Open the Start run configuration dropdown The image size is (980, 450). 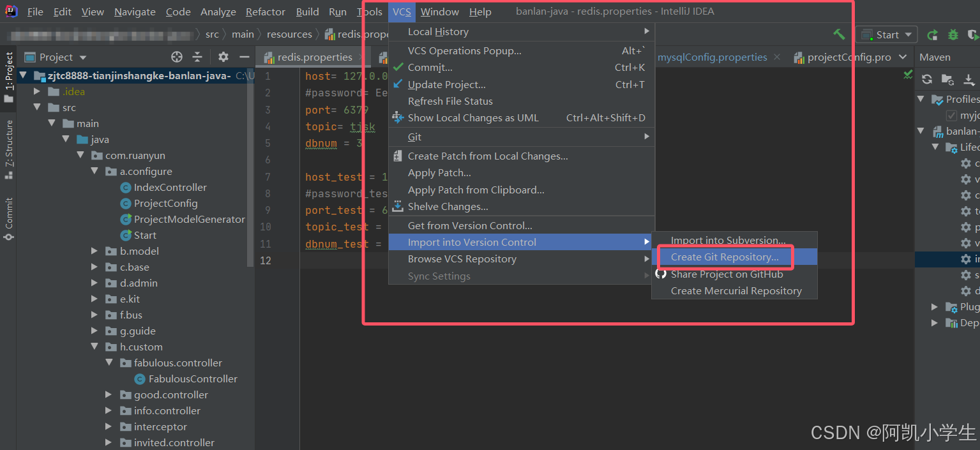[887, 34]
